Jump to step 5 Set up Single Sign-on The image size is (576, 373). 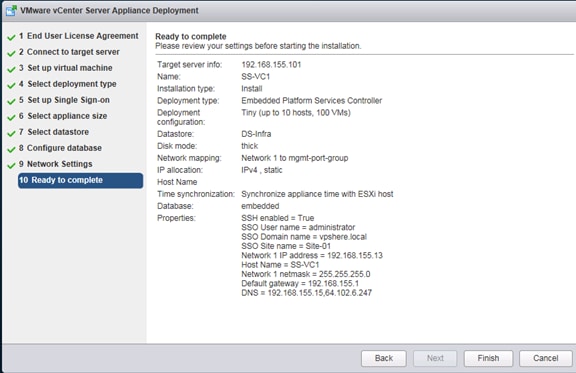(x=64, y=100)
